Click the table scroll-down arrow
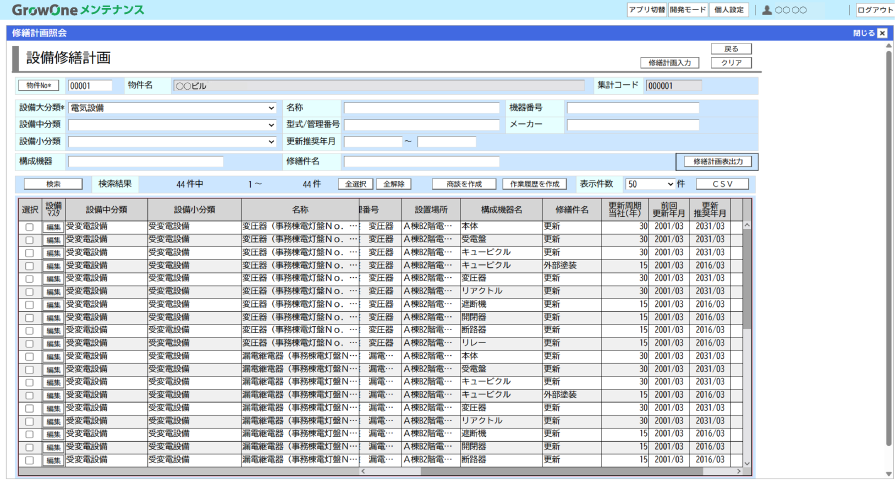Image resolution: width=895 pixels, height=485 pixels. point(747,463)
